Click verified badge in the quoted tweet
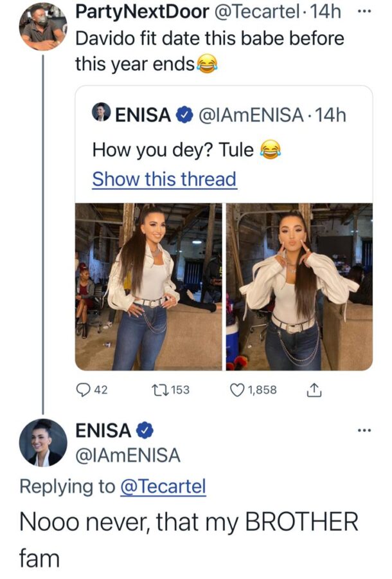The height and width of the screenshot is (579, 392). click(184, 116)
